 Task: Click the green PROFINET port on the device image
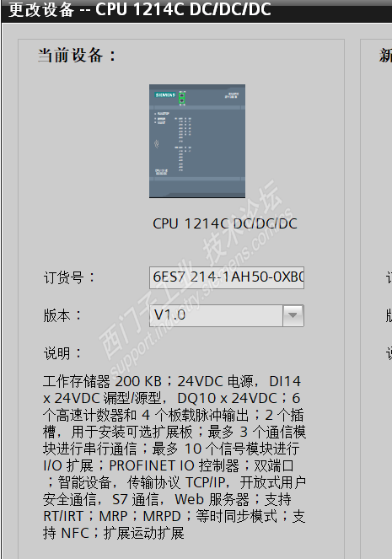pos(182,97)
